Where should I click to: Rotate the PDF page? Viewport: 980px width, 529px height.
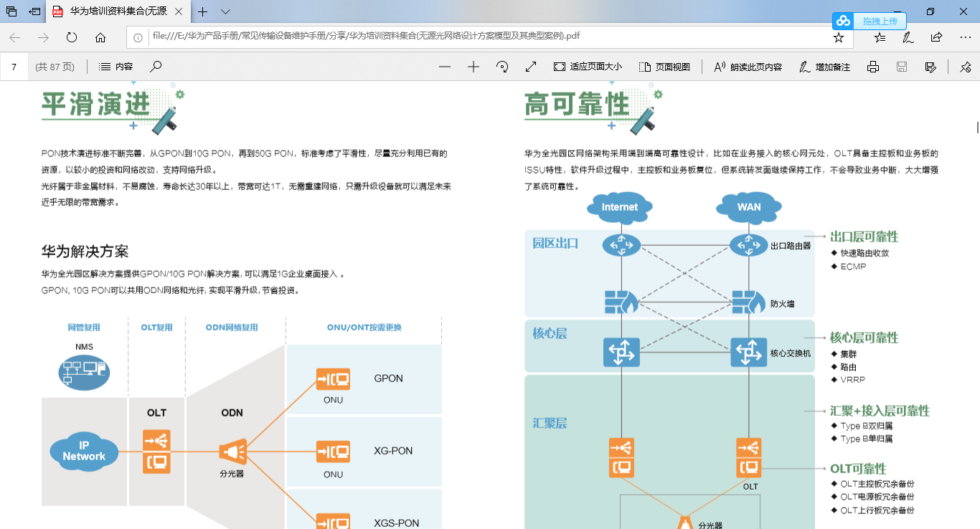point(502,67)
